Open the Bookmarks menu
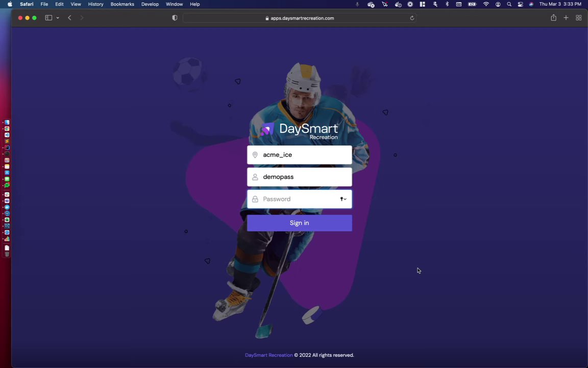Image resolution: width=588 pixels, height=368 pixels. pyautogui.click(x=122, y=4)
